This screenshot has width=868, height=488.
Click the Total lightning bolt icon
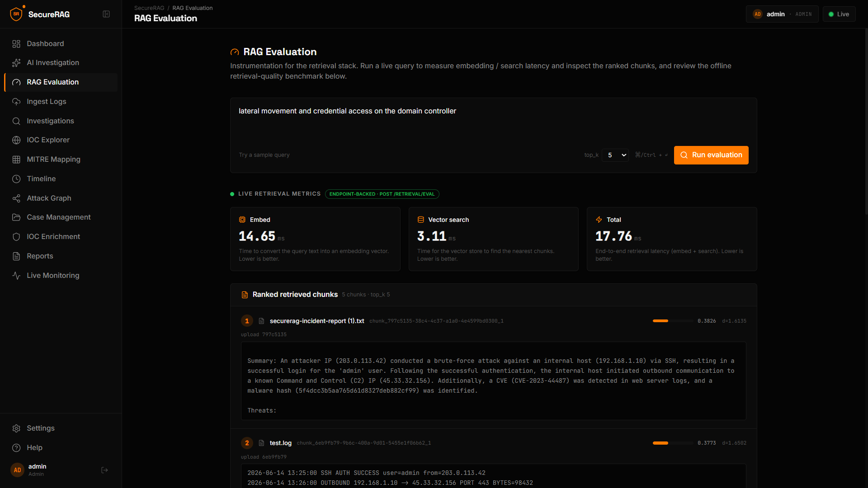click(599, 220)
